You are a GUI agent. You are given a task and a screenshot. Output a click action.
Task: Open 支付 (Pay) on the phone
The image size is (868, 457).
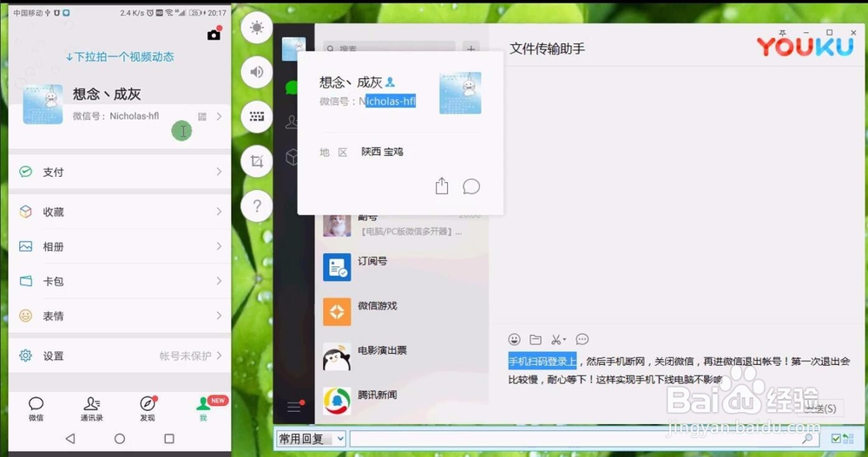pyautogui.click(x=120, y=172)
